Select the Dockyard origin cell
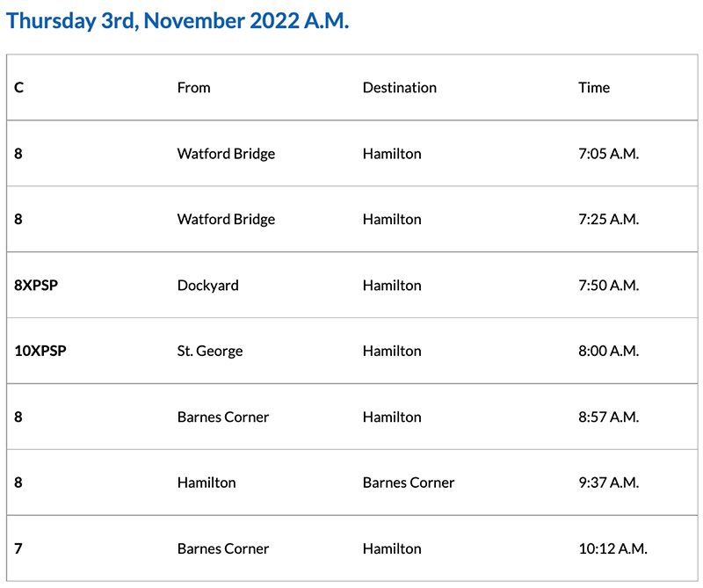Screen dimensions: 703x588 pos(207,285)
